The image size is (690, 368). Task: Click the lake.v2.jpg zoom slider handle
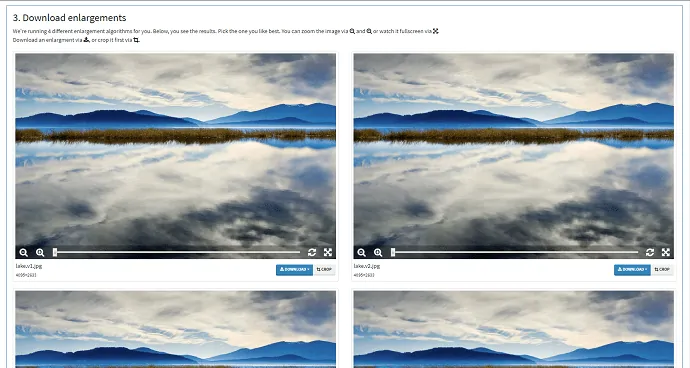point(393,252)
